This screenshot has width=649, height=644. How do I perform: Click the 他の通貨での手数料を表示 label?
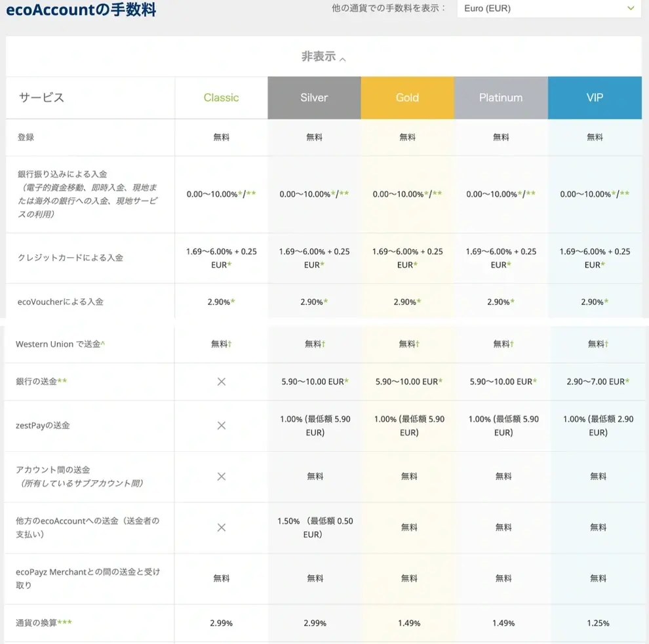point(389,9)
